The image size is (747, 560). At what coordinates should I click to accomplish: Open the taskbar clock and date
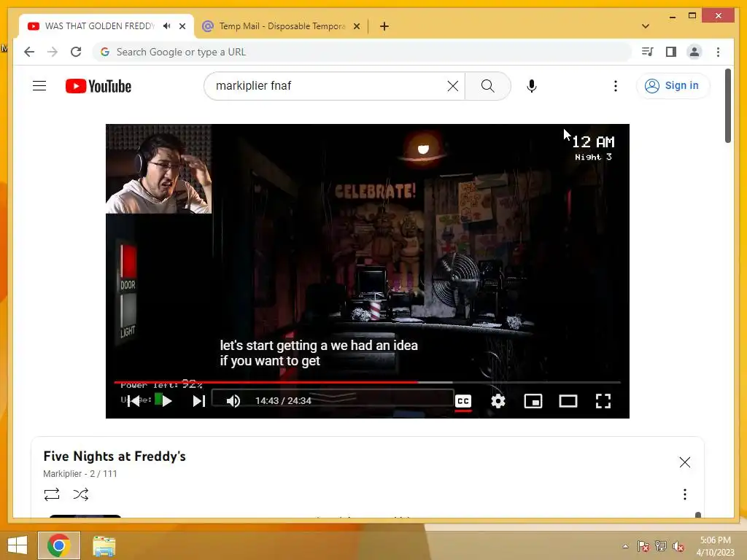(x=715, y=546)
